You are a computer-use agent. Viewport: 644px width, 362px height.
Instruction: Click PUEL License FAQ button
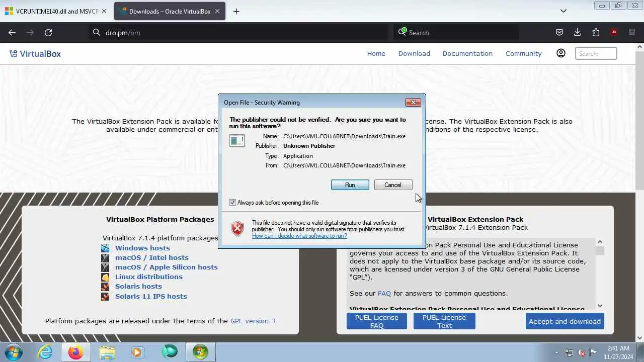tap(377, 321)
